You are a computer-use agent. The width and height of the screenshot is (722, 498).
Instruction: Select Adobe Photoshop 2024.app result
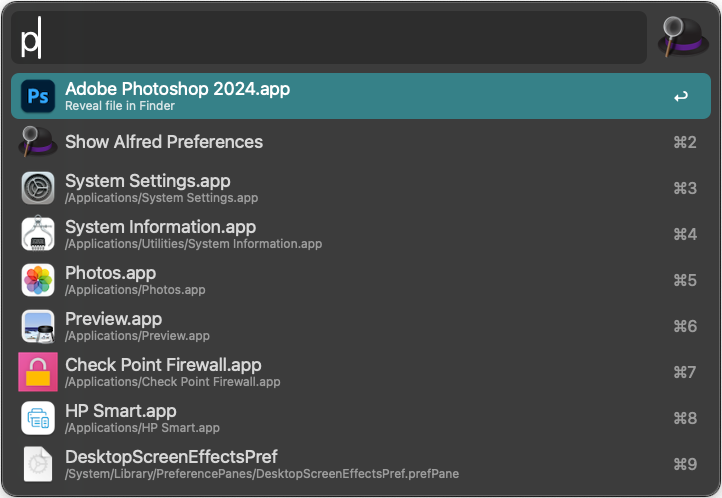pos(361,96)
